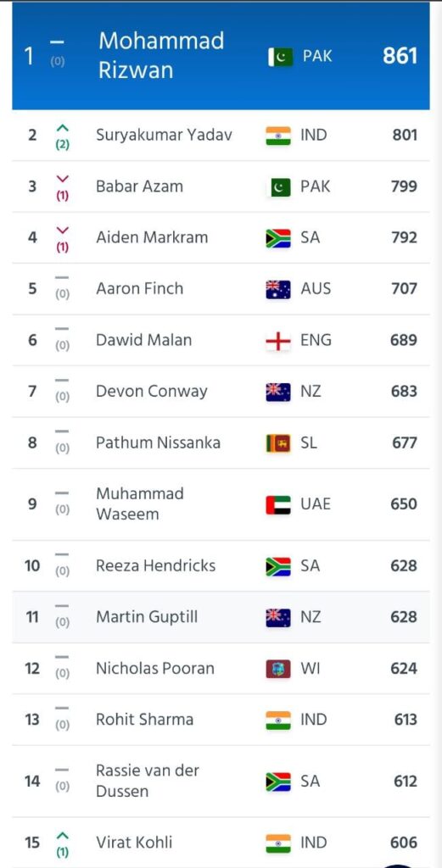Click the 861 rating in the top banner
The height and width of the screenshot is (868, 442).
coord(400,56)
